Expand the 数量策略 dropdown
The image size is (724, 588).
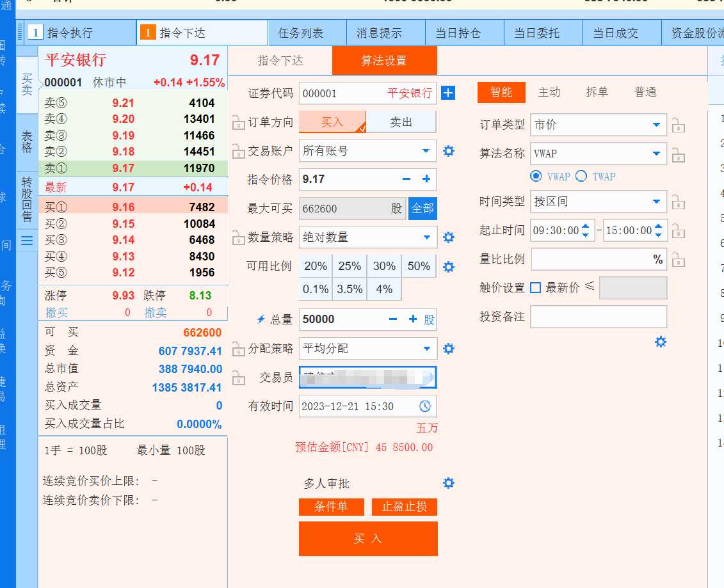pyautogui.click(x=426, y=237)
